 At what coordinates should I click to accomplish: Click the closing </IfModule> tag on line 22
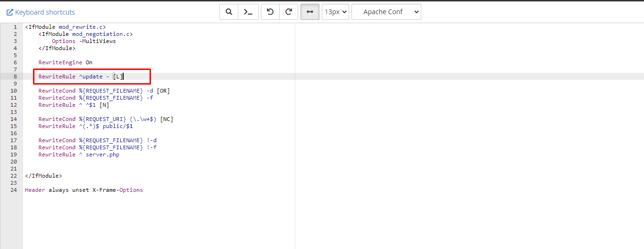pyautogui.click(x=43, y=176)
